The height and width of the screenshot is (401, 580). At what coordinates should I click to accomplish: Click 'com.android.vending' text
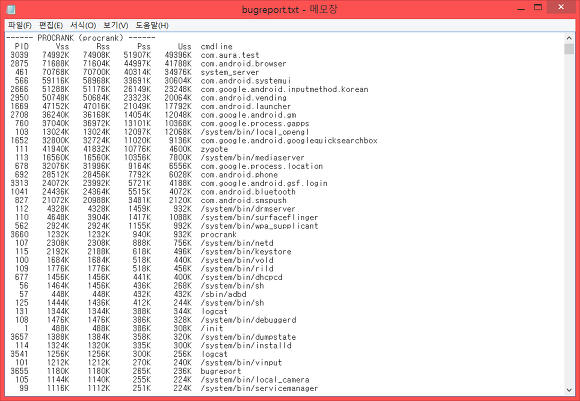243,98
